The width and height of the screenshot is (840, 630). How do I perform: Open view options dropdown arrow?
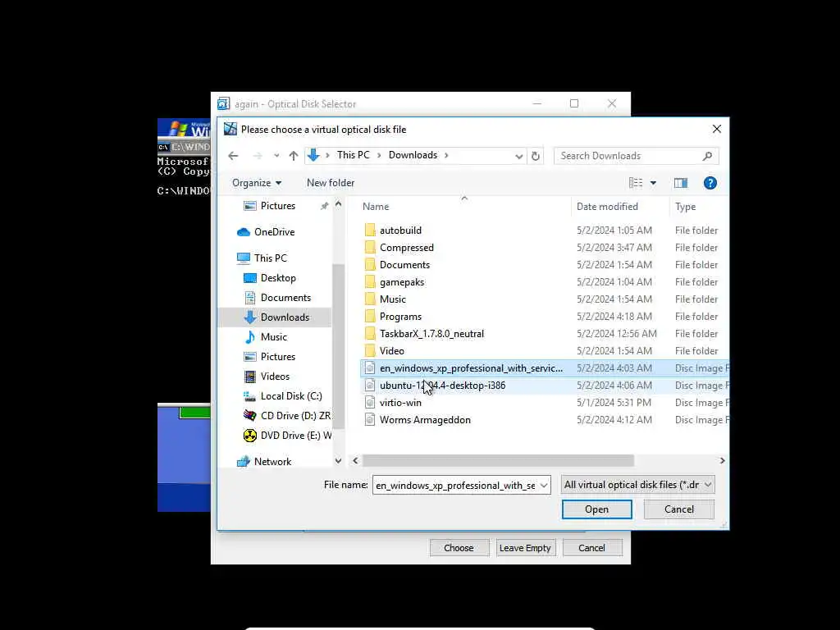(x=653, y=183)
